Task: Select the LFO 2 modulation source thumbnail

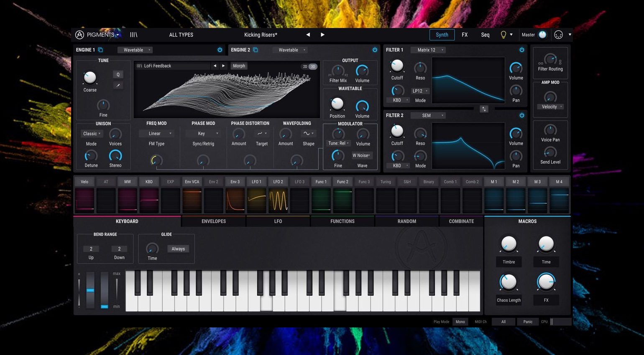Action: pyautogui.click(x=278, y=200)
